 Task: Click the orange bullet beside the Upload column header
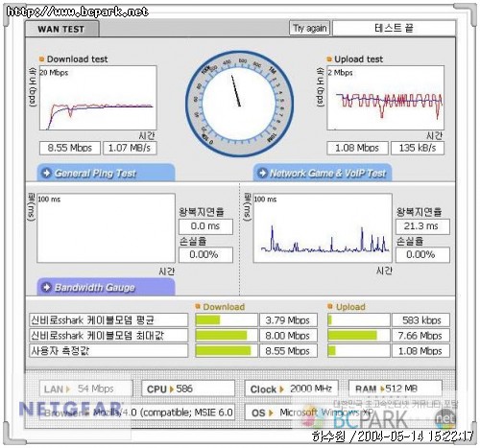click(330, 306)
